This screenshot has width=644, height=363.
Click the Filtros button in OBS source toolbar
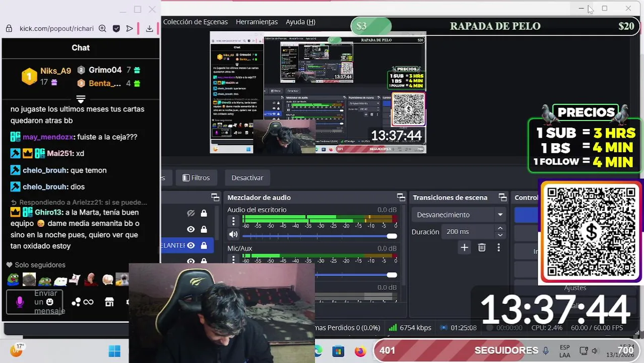pos(196,177)
